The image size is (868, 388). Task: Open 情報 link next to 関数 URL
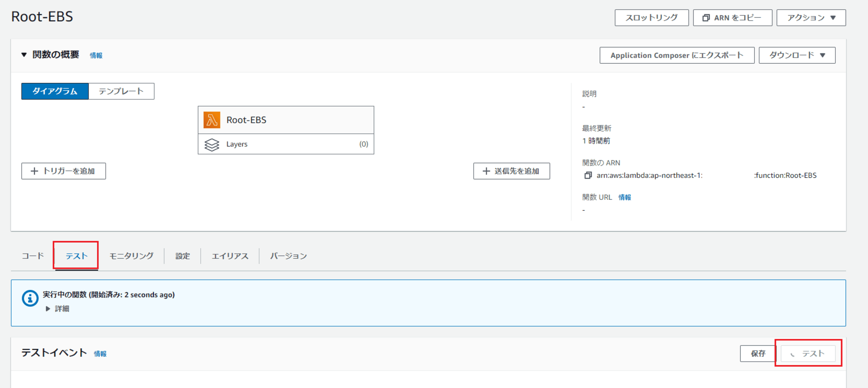tap(625, 197)
